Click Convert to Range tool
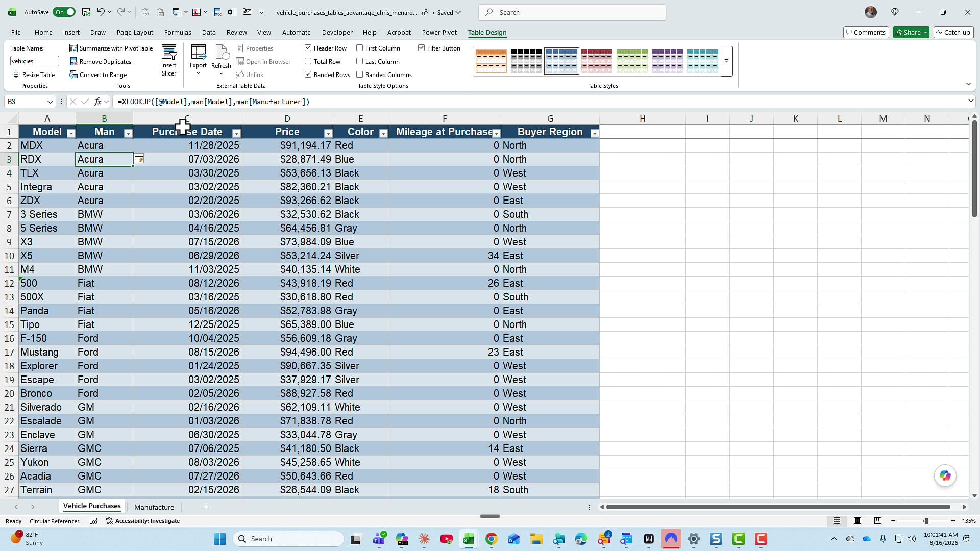 [x=99, y=75]
